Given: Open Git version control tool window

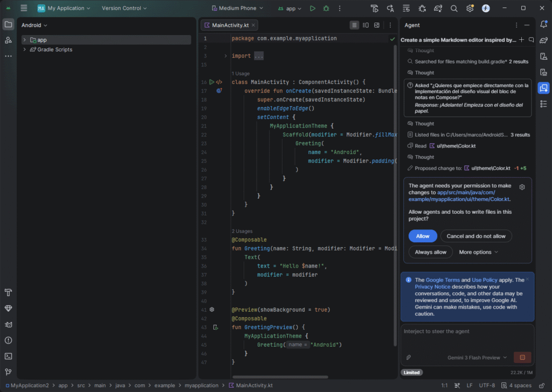Looking at the screenshot, I should 8,372.
